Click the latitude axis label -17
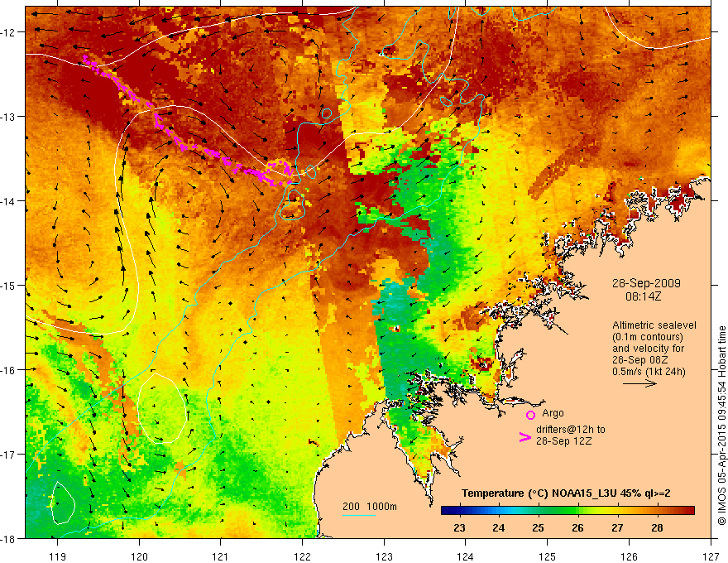Screen dimensions: 728x563 [x=9, y=454]
